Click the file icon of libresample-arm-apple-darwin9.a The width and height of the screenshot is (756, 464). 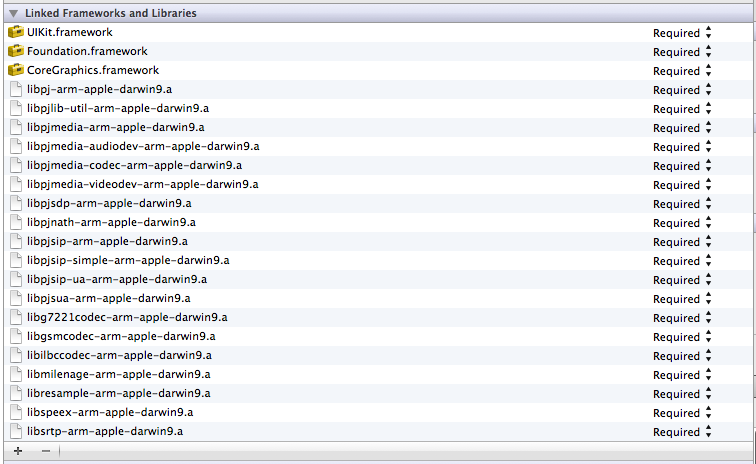pyautogui.click(x=16, y=393)
